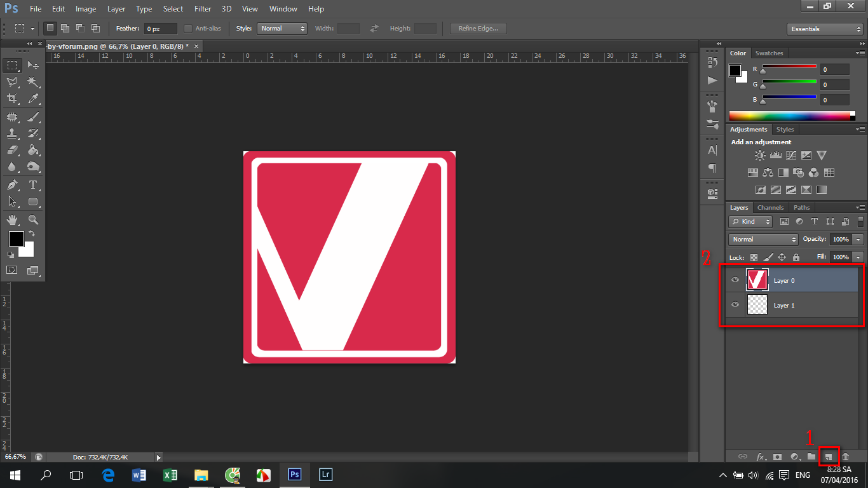
Task: Open the tool preset picker arrow
Action: (32, 29)
